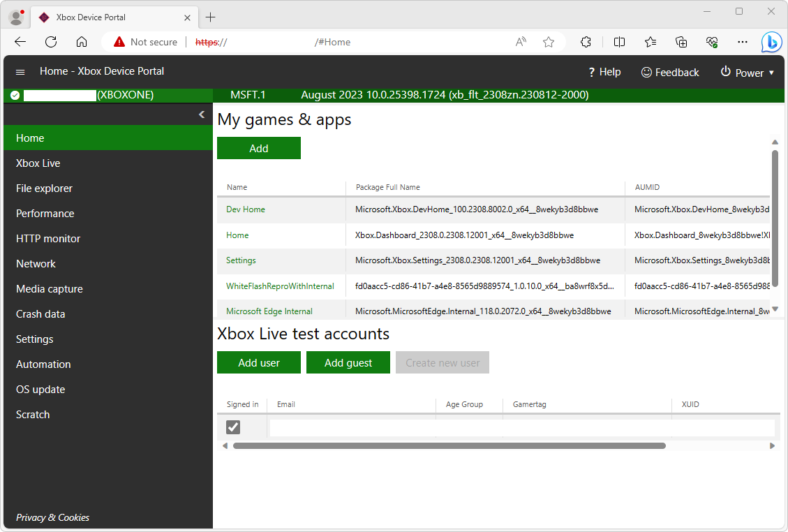788x532 pixels.
Task: Toggle the favorites star for this page
Action: (549, 42)
